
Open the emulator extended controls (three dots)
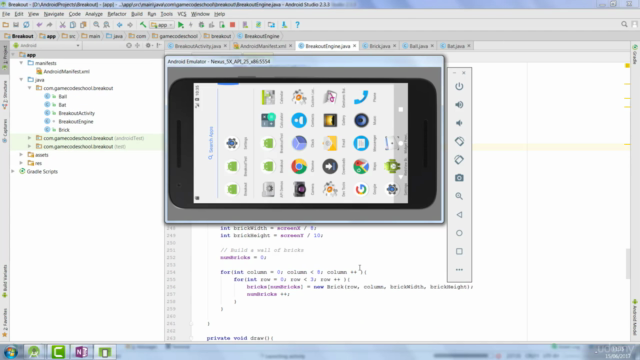point(459,270)
